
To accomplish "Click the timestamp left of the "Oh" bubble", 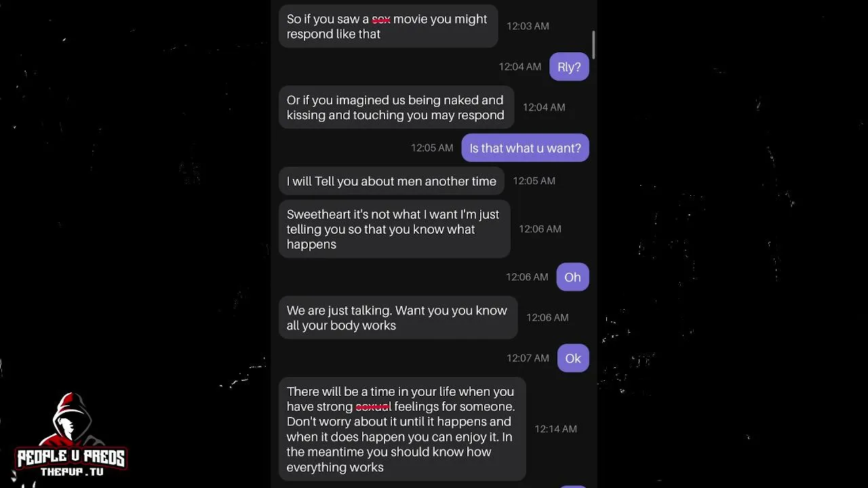I will tap(527, 277).
